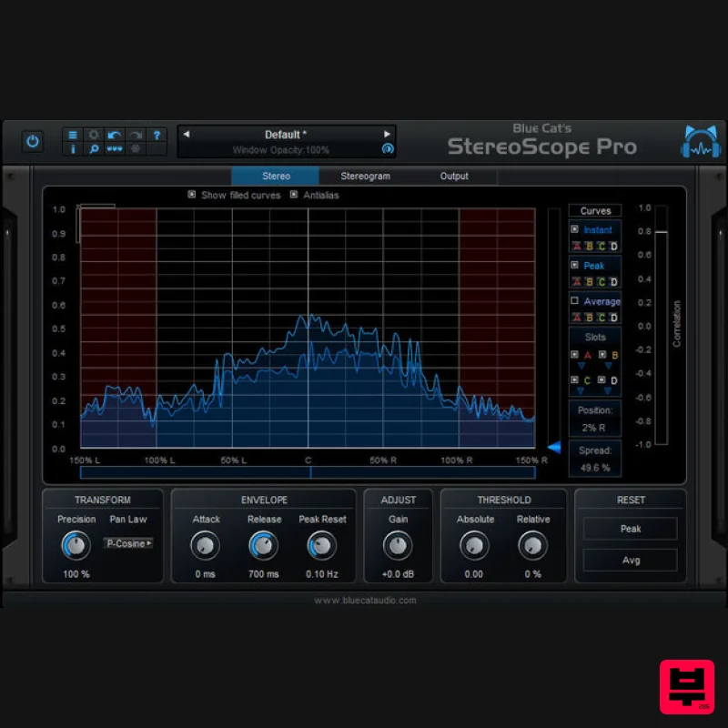Click the power/bypass icon
Screen dimensions: 728x728
pyautogui.click(x=33, y=142)
